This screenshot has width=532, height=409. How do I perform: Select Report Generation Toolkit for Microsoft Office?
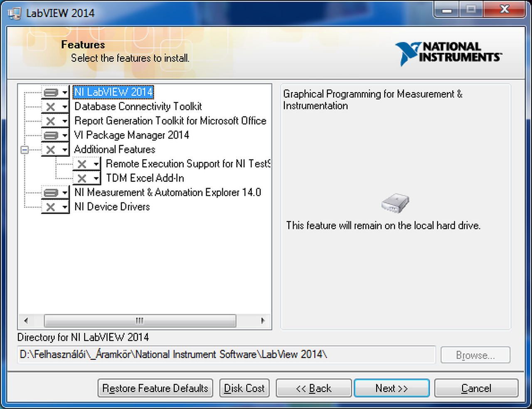pos(170,121)
